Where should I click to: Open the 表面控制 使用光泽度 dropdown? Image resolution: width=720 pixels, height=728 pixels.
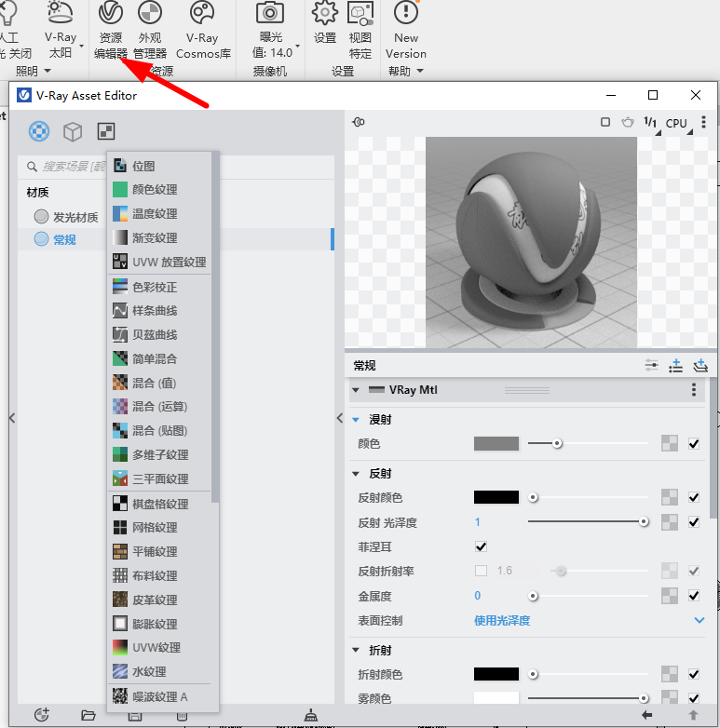tap(589, 620)
